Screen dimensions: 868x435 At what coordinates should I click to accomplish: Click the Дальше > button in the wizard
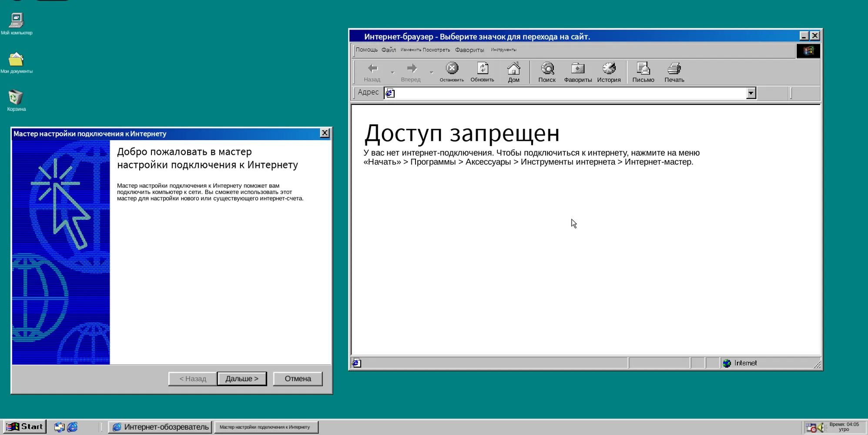tap(242, 379)
